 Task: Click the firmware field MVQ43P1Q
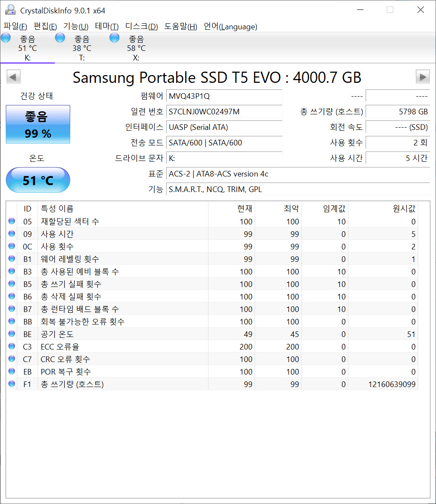224,96
